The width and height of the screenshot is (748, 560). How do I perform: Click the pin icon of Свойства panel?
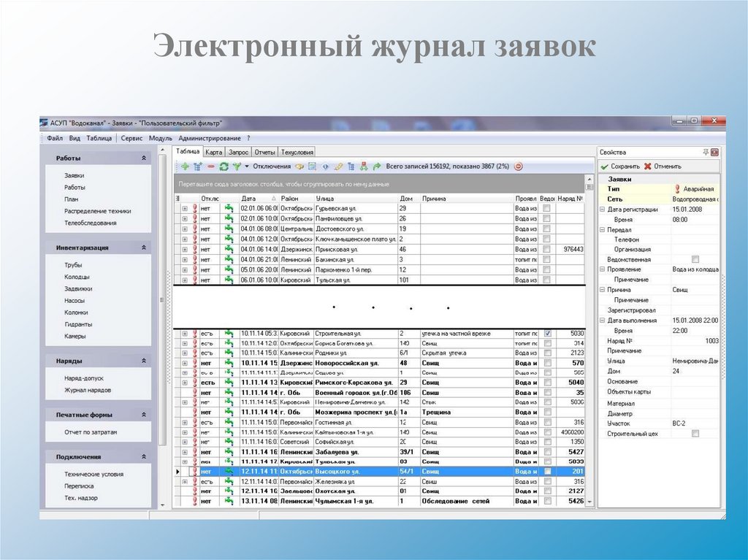(706, 152)
